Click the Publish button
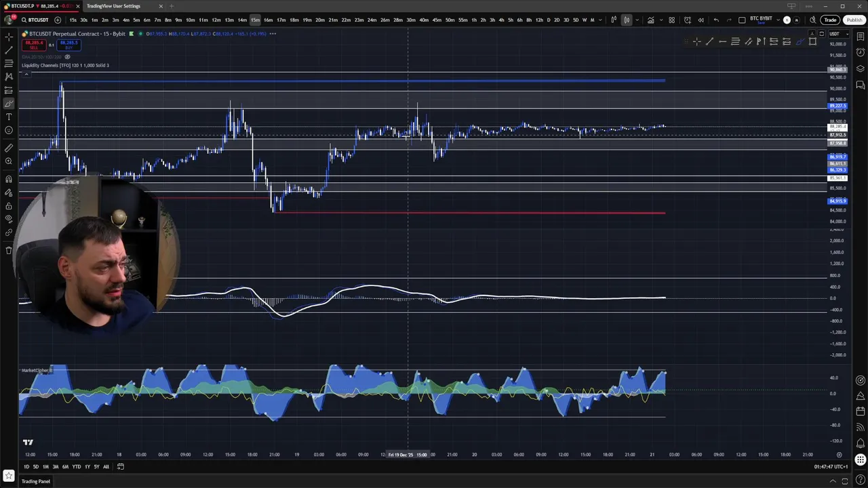868x488 pixels. tap(854, 20)
